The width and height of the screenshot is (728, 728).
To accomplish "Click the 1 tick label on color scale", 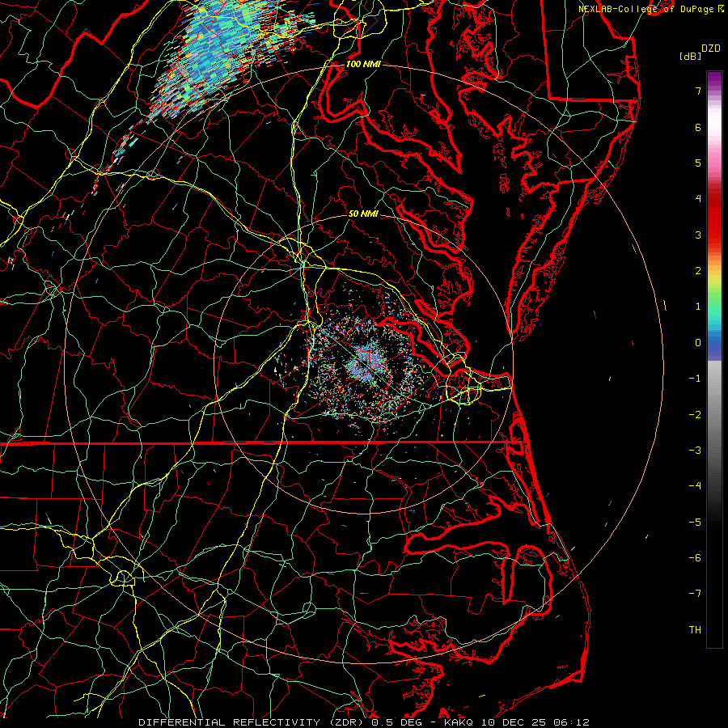I will pyautogui.click(x=698, y=307).
